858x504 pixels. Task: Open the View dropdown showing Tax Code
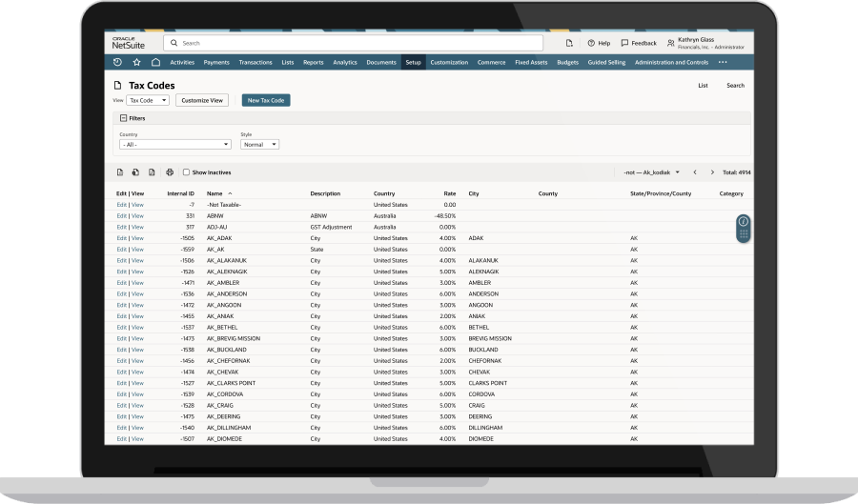click(x=148, y=100)
